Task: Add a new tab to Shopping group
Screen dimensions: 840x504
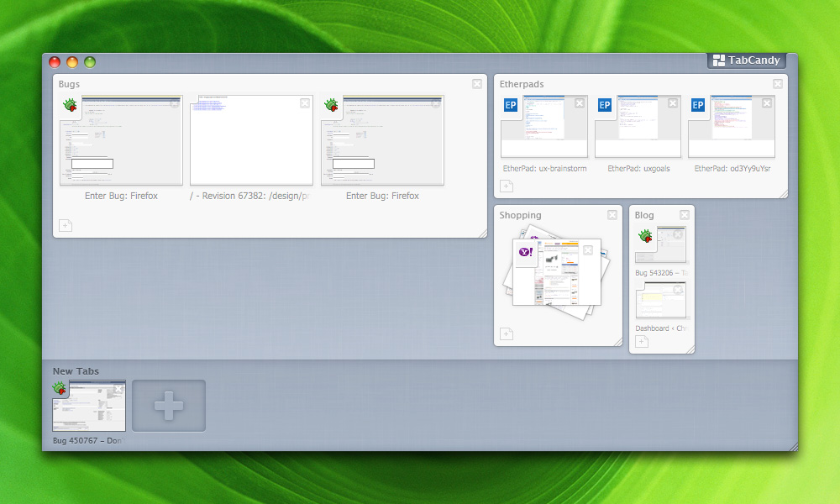Action: [x=507, y=334]
